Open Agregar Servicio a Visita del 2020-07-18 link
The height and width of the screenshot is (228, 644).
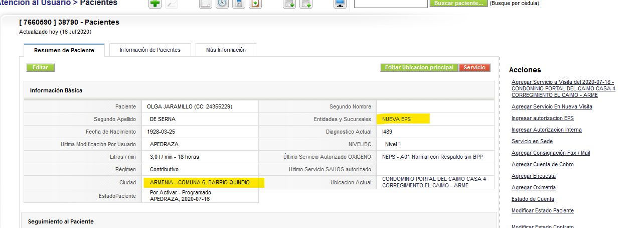pos(563,88)
